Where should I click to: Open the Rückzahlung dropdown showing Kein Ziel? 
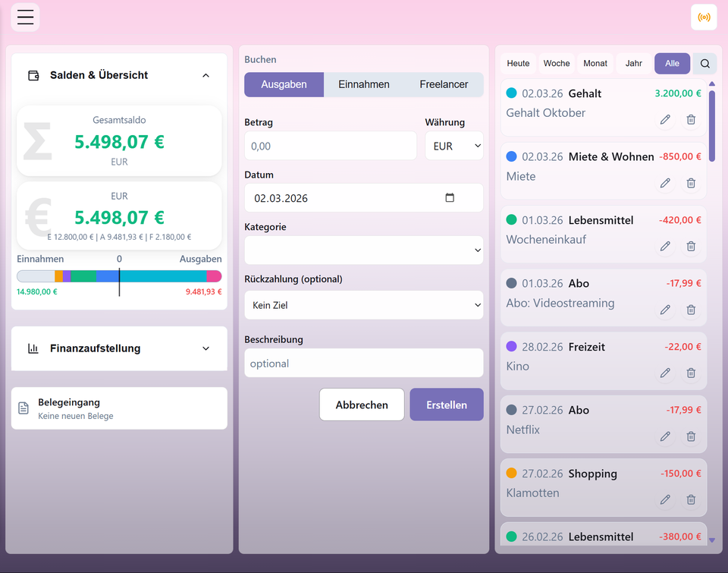pos(363,305)
